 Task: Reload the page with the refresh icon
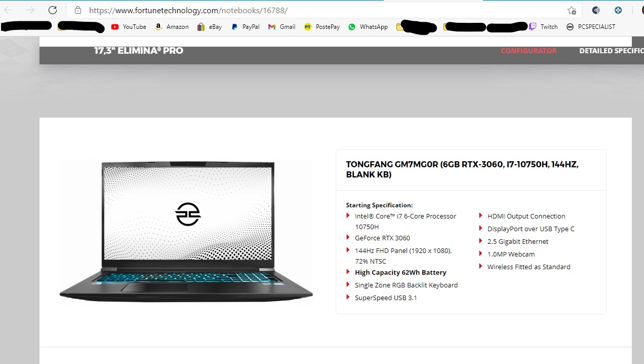point(53,10)
